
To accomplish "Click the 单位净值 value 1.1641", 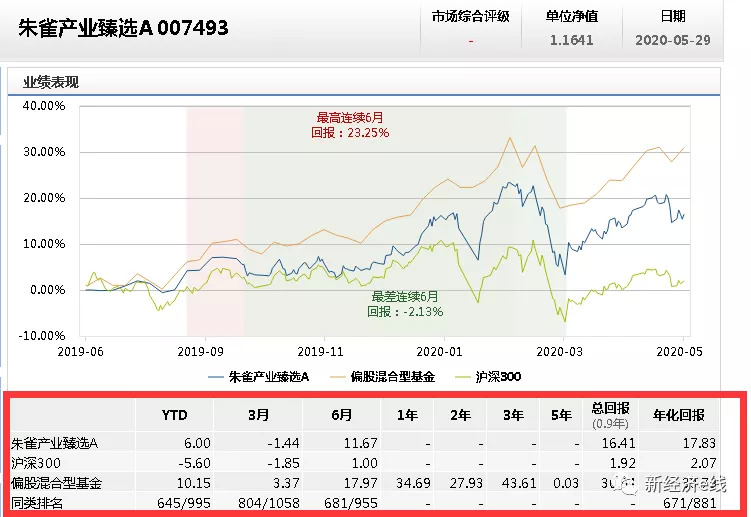I will coord(571,40).
